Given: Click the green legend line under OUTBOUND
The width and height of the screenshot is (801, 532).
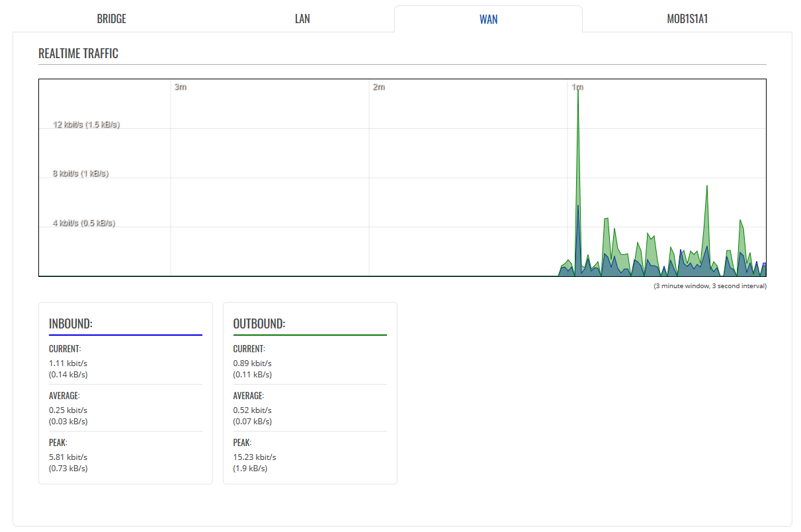Looking at the screenshot, I should click(310, 335).
